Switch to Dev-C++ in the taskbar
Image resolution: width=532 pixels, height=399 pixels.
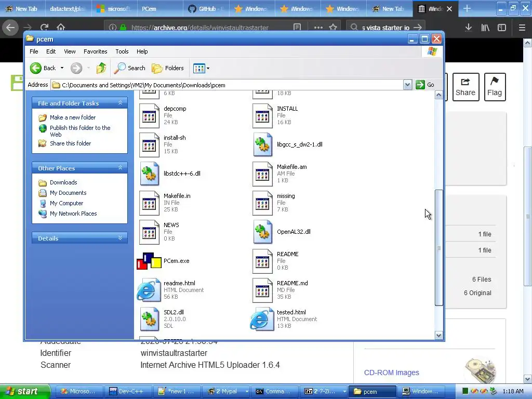[x=128, y=392]
